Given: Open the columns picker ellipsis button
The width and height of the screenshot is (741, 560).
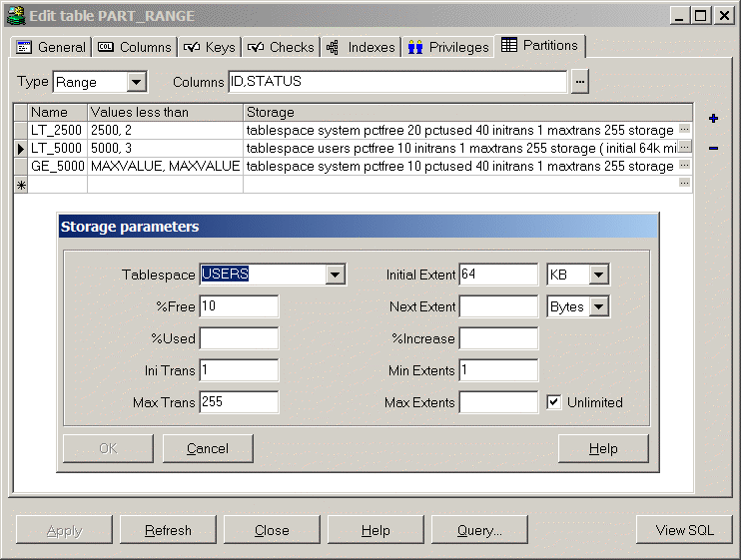Looking at the screenshot, I should [x=579, y=82].
